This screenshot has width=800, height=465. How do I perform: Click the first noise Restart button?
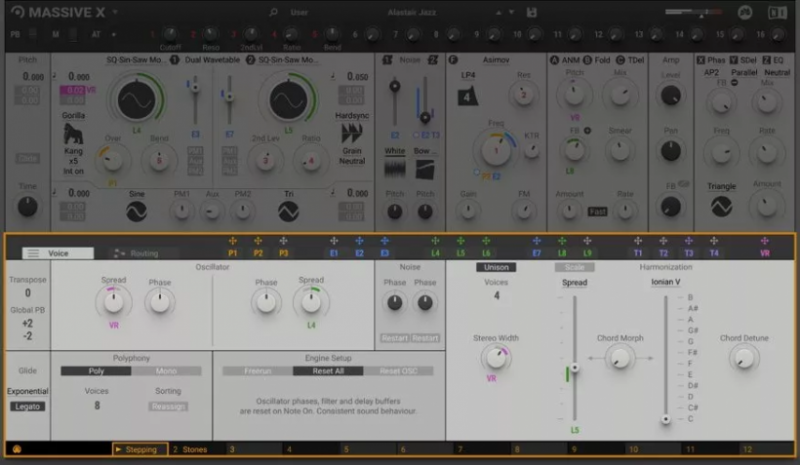394,338
